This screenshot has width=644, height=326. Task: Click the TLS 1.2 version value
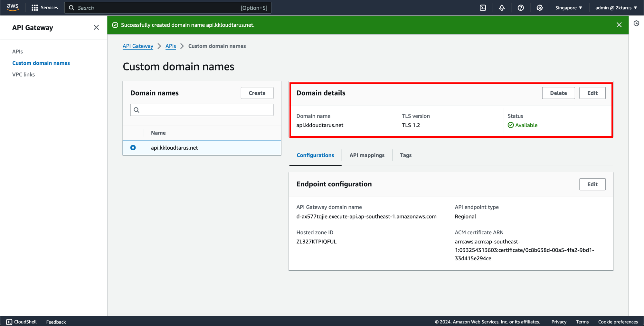pos(411,125)
